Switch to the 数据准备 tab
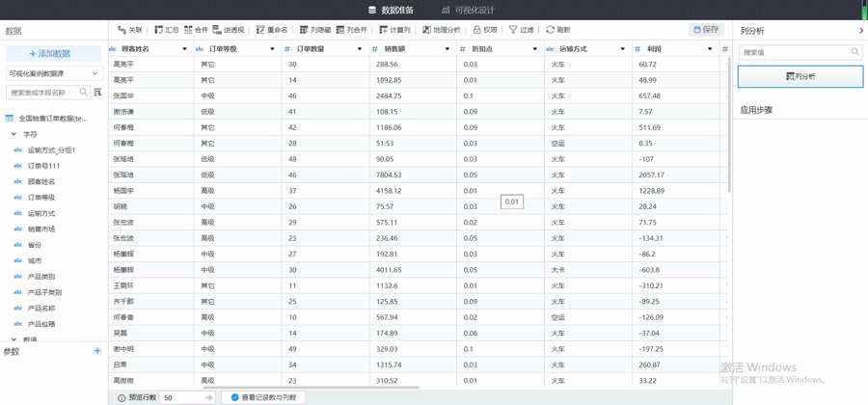 point(391,10)
